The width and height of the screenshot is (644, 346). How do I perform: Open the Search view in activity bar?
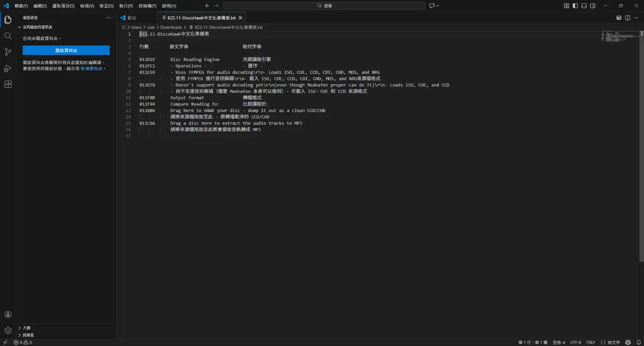coord(8,36)
